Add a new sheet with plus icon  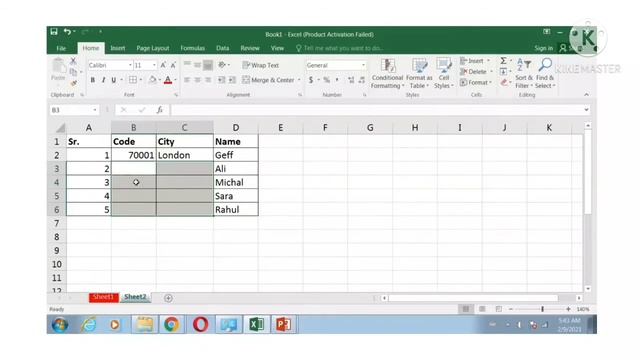tap(168, 298)
